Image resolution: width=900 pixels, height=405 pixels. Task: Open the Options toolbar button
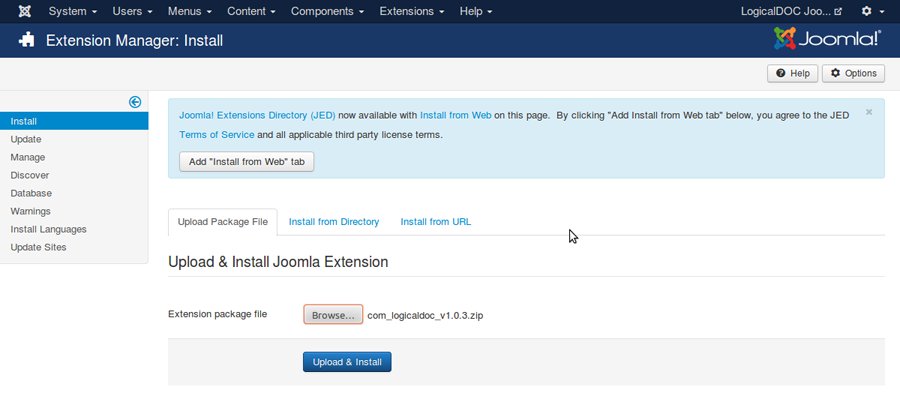(854, 73)
